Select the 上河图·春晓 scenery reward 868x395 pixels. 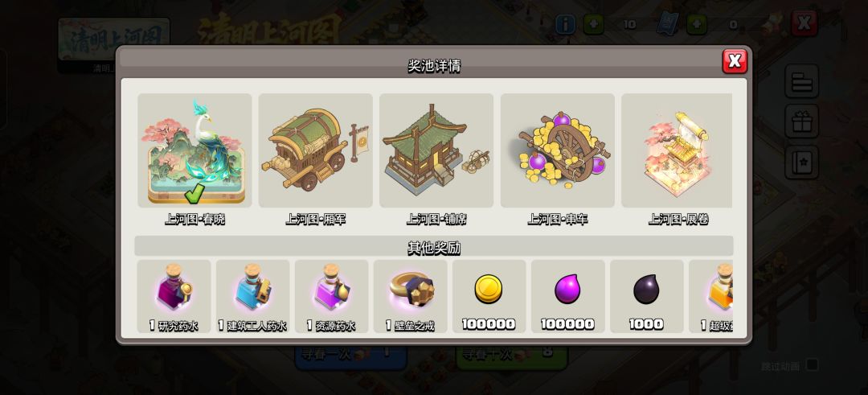(x=194, y=150)
